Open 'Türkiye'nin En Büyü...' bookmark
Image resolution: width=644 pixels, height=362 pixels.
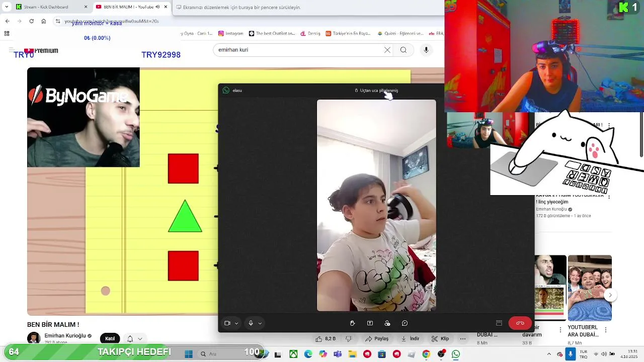pyautogui.click(x=348, y=34)
